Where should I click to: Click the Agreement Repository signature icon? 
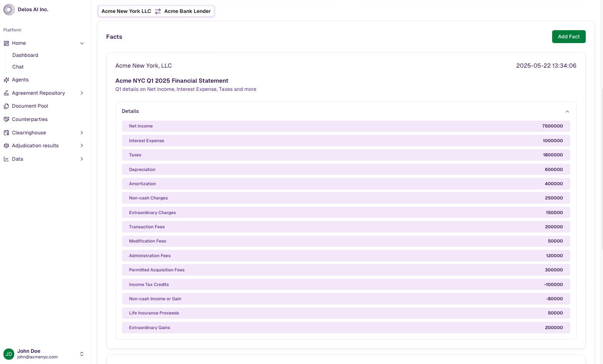pos(6,93)
